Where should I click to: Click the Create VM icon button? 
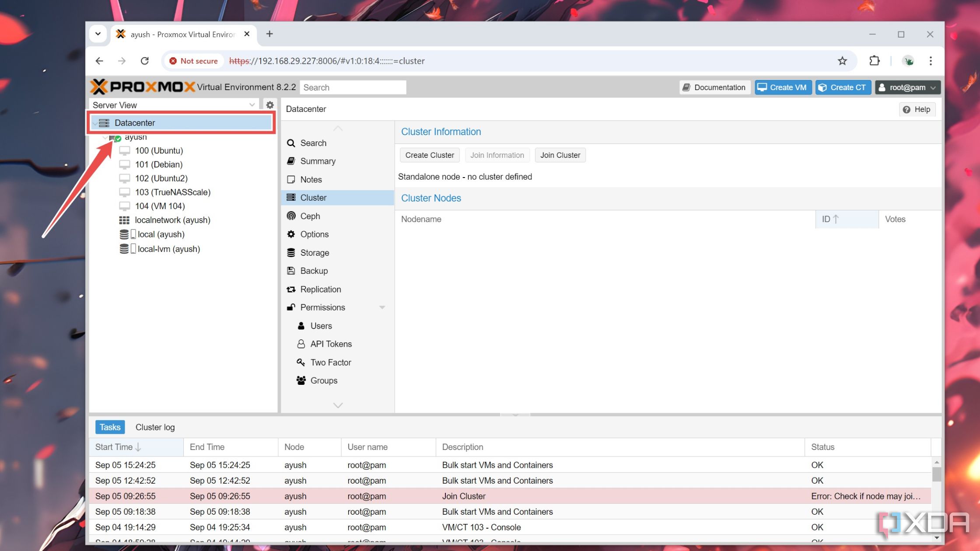click(x=782, y=87)
